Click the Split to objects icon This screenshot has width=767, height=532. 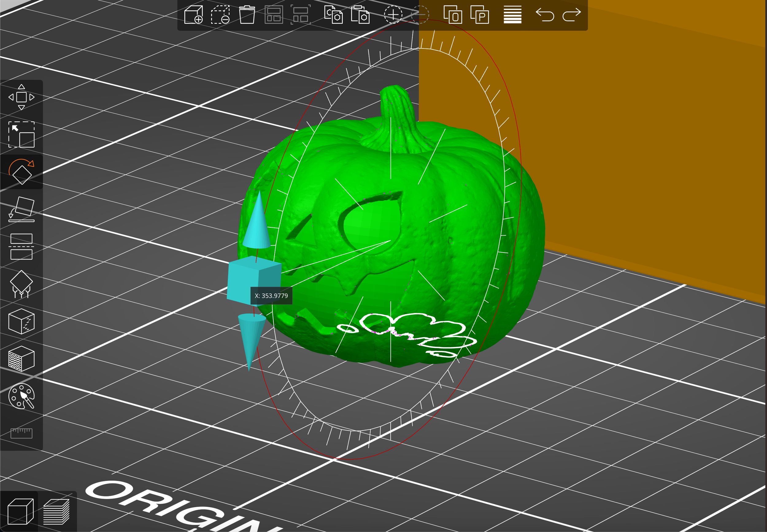pos(453,14)
